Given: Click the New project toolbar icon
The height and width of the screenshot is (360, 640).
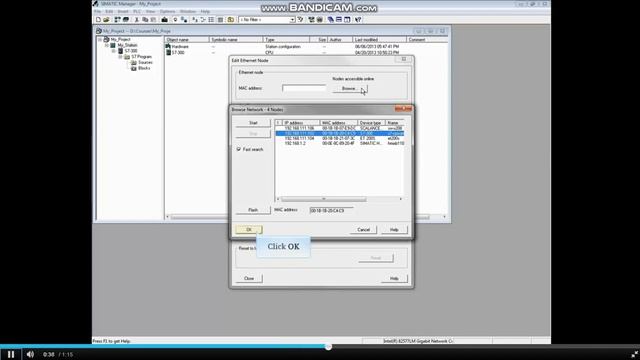Looking at the screenshot, I should click(98, 20).
